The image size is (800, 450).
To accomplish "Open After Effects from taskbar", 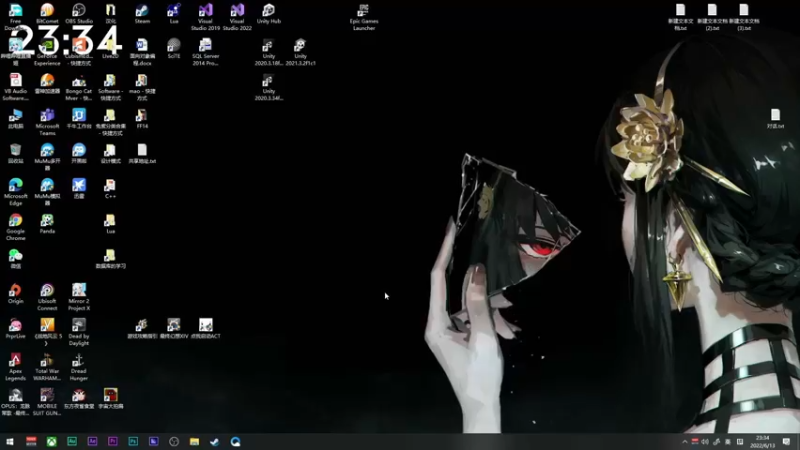I will (x=92, y=442).
